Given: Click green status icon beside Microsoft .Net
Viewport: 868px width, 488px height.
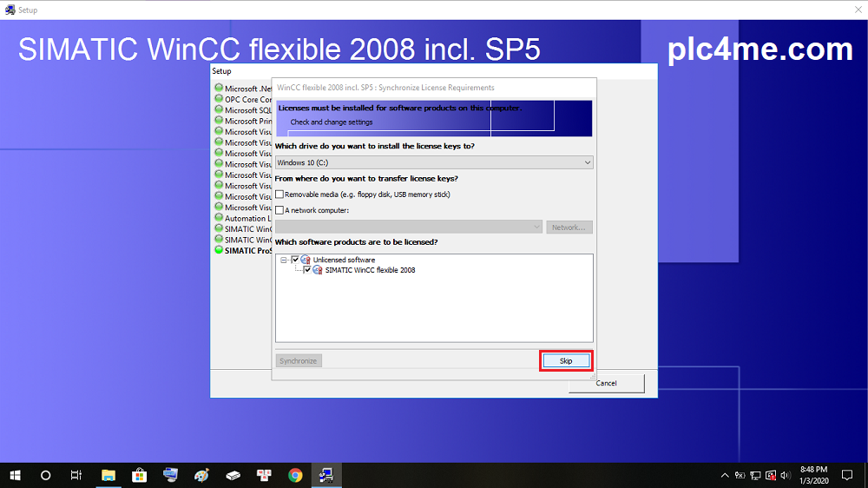Looking at the screenshot, I should [219, 89].
